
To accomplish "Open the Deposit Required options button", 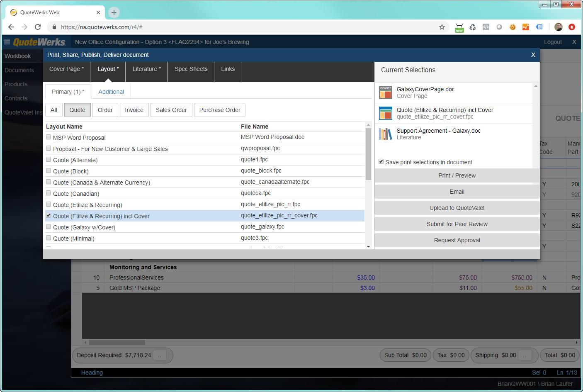I will tap(160, 355).
